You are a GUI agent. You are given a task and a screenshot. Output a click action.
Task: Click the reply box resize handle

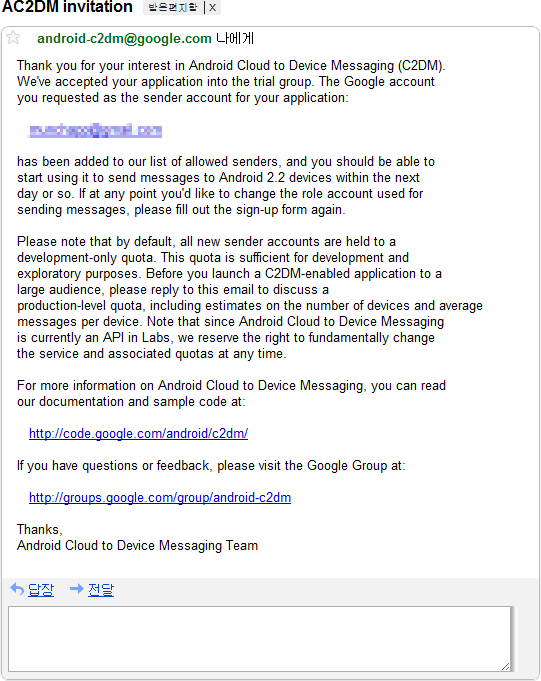pos(505,666)
